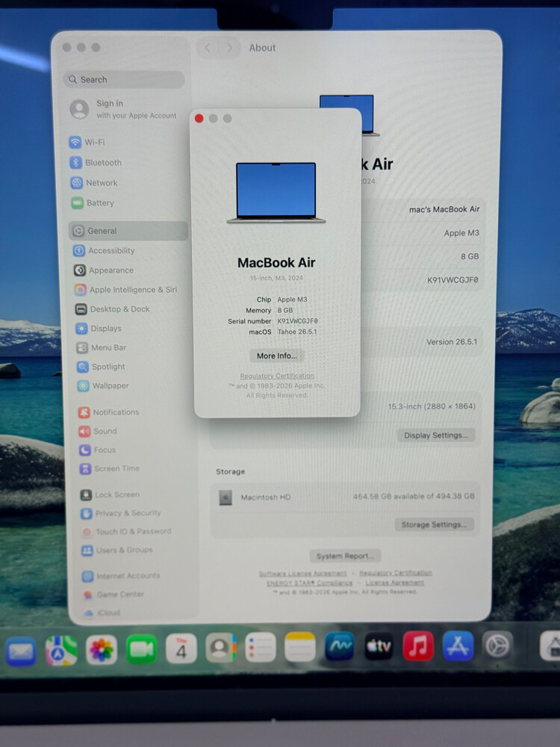Image resolution: width=560 pixels, height=747 pixels.
Task: Open Touch ID & Password settings
Action: coord(126,531)
